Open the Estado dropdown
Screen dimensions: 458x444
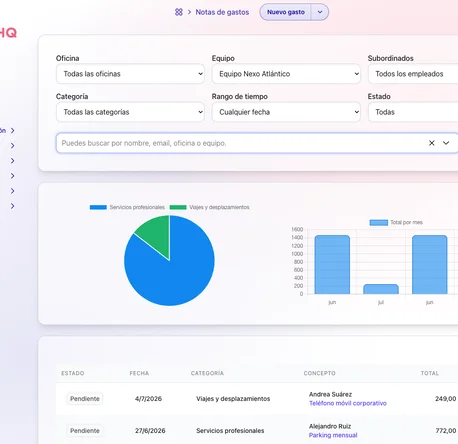413,112
